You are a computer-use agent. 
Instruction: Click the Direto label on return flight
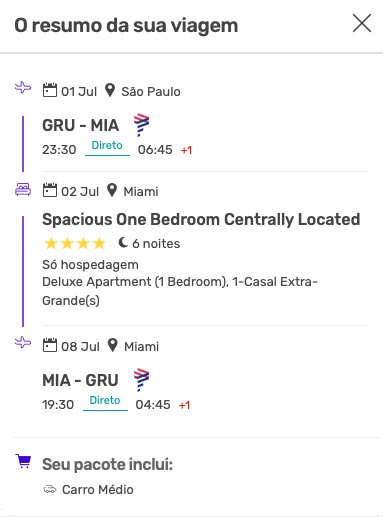tap(105, 400)
